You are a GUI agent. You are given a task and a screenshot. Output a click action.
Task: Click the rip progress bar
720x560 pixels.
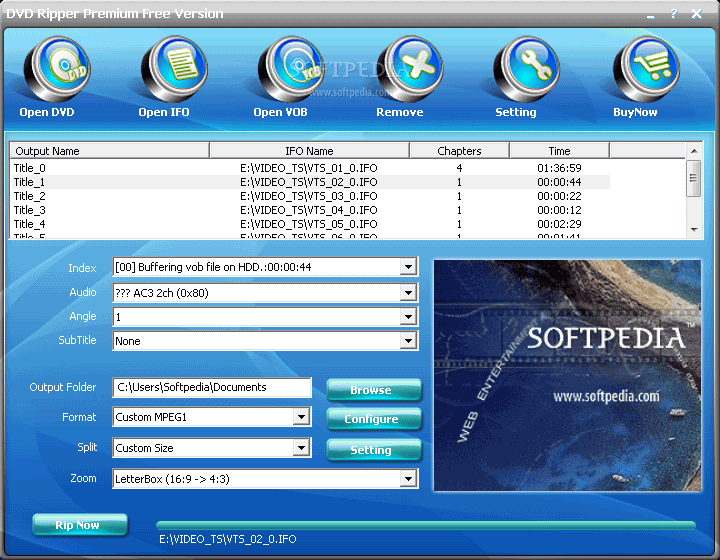pyautogui.click(x=426, y=525)
